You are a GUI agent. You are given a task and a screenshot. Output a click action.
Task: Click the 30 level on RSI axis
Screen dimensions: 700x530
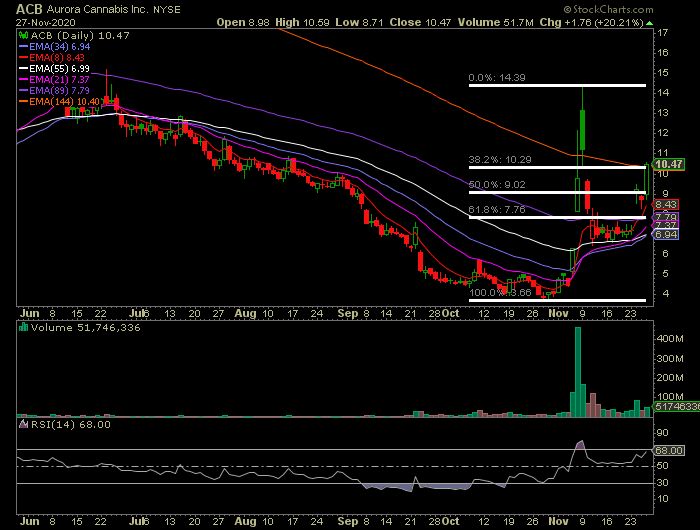pos(662,483)
